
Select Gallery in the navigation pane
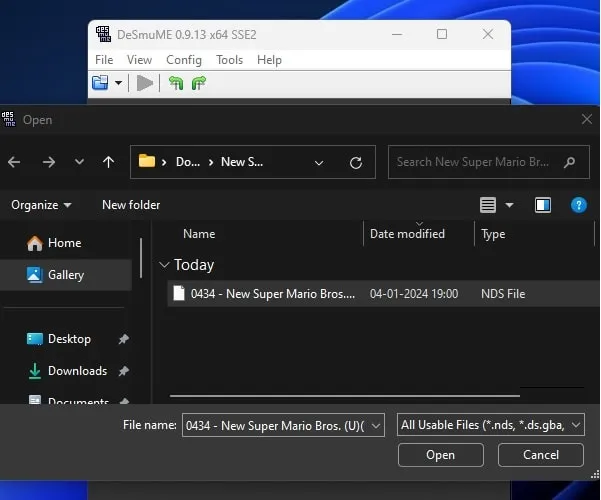(x=66, y=275)
